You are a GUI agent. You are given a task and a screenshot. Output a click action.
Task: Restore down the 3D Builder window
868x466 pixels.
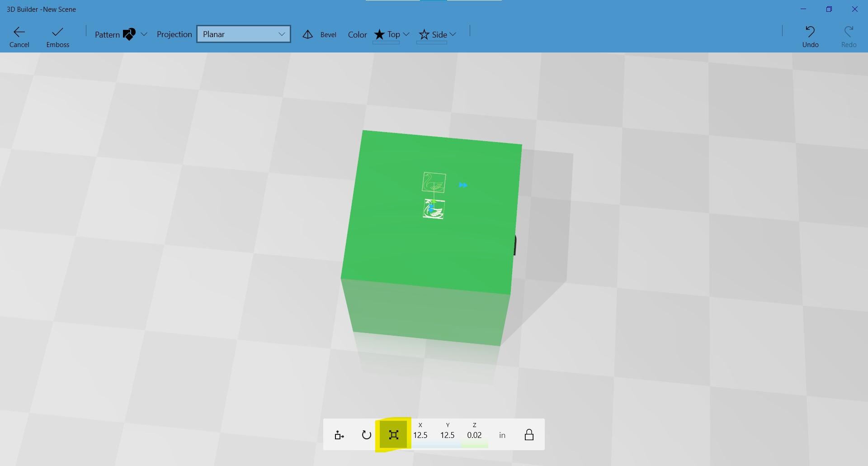(829, 9)
